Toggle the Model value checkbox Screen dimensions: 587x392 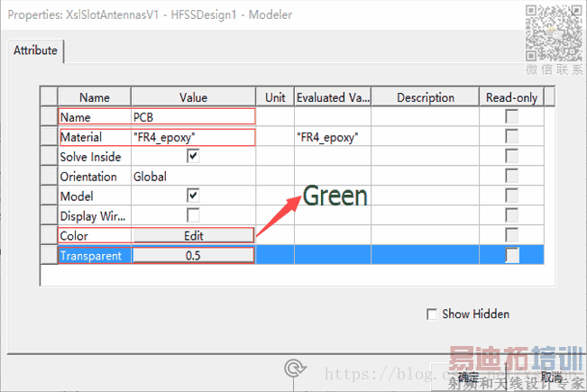click(193, 196)
